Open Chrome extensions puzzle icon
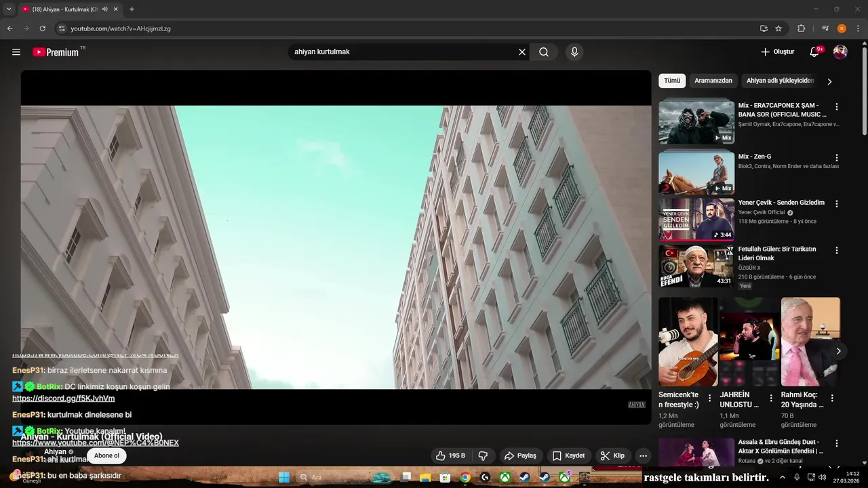868x488 pixels. click(x=801, y=28)
